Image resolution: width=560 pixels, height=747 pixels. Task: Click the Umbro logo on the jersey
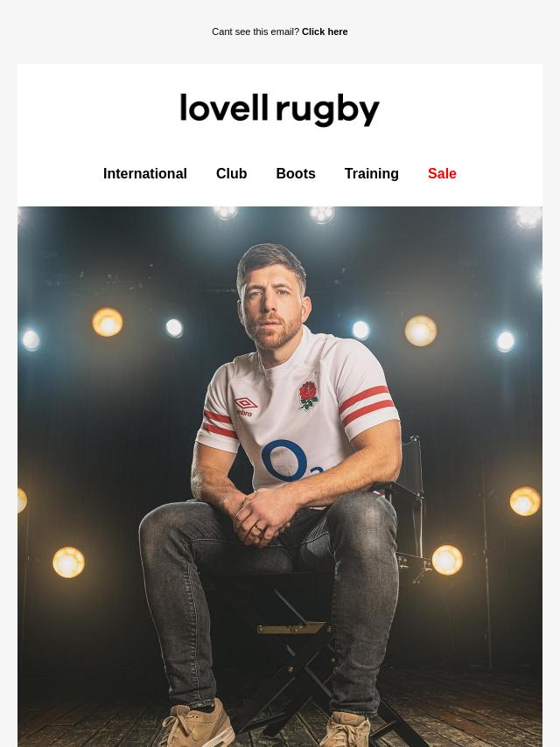(245, 407)
